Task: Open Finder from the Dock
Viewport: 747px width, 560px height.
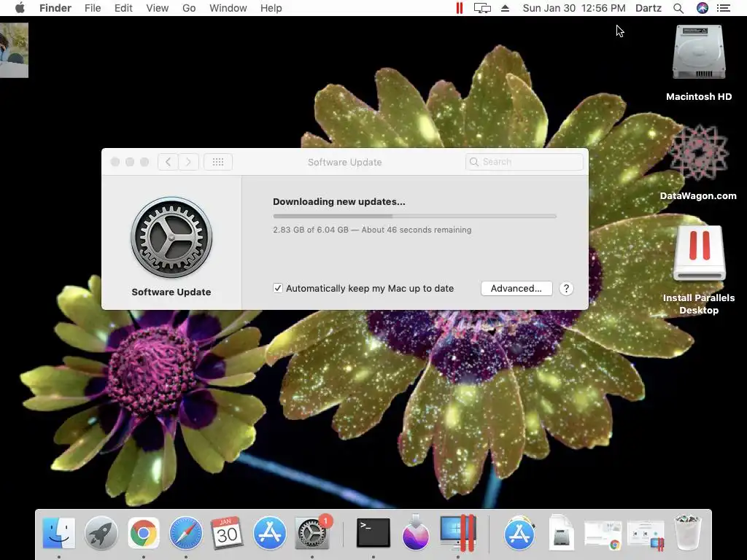Action: point(58,533)
